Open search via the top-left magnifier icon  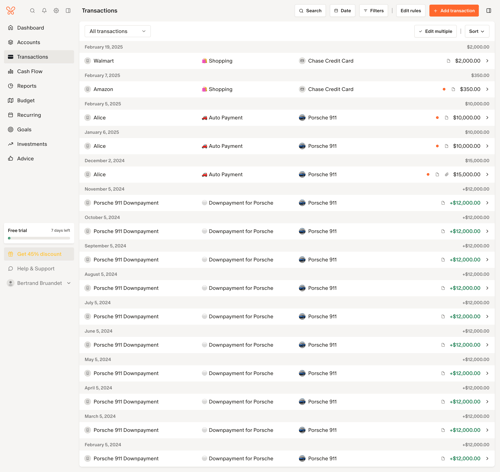click(x=32, y=11)
